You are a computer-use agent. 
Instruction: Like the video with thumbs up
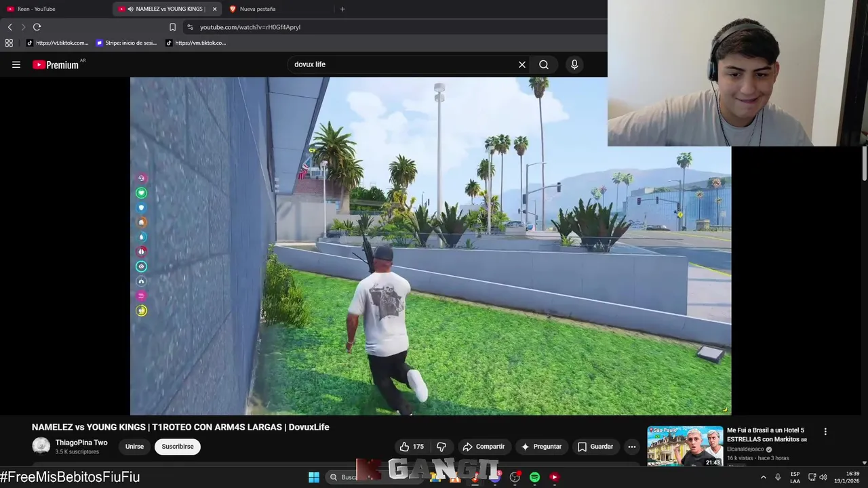(x=412, y=447)
